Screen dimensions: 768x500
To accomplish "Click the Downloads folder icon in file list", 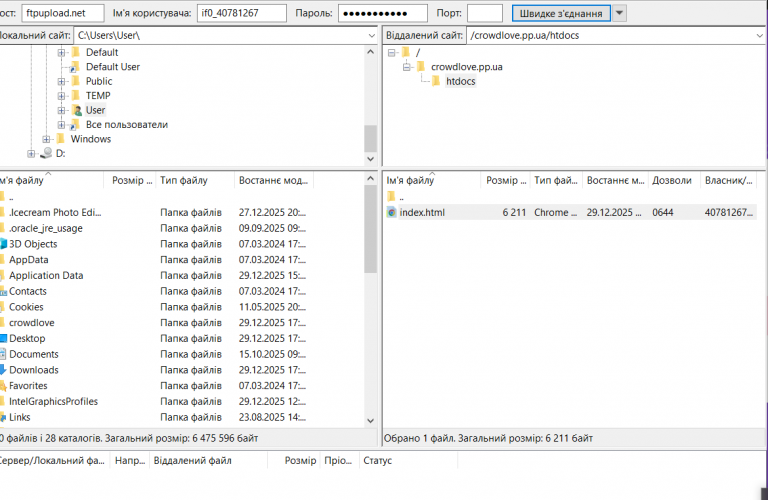I will (x=3, y=370).
